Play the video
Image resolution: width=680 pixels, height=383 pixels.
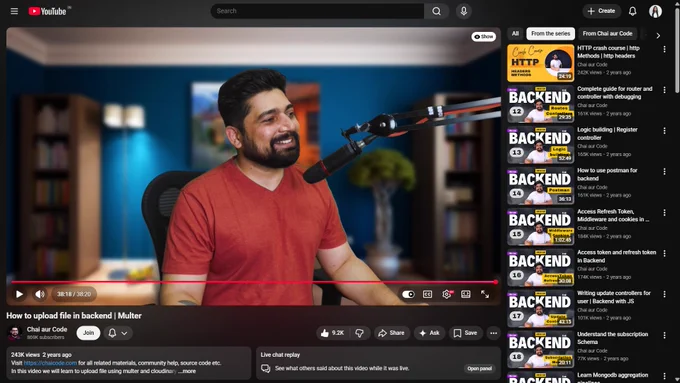(19, 294)
